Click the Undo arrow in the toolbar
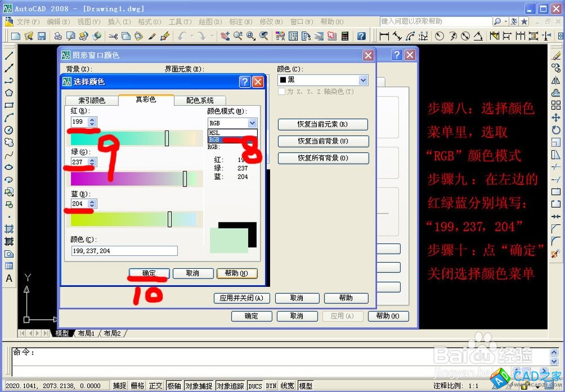 tap(182, 36)
